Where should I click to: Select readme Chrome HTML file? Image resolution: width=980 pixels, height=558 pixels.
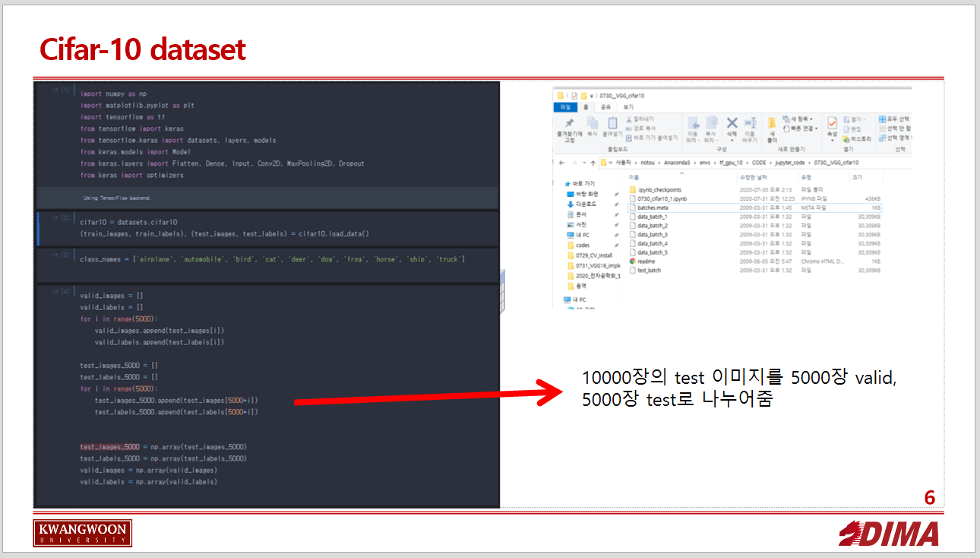642,262
